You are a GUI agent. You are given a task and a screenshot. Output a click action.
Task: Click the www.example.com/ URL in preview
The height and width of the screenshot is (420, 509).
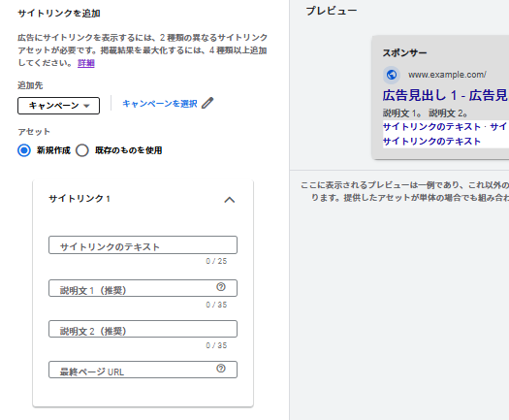click(447, 75)
